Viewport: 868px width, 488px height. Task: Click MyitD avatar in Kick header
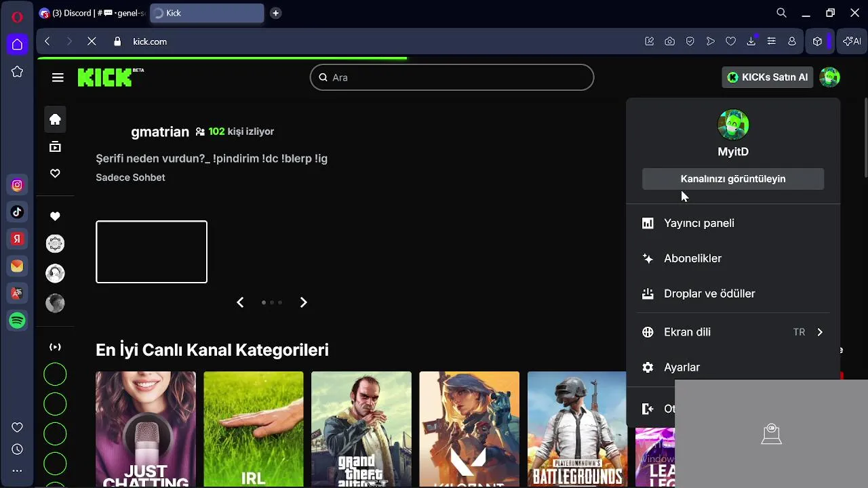(x=829, y=77)
